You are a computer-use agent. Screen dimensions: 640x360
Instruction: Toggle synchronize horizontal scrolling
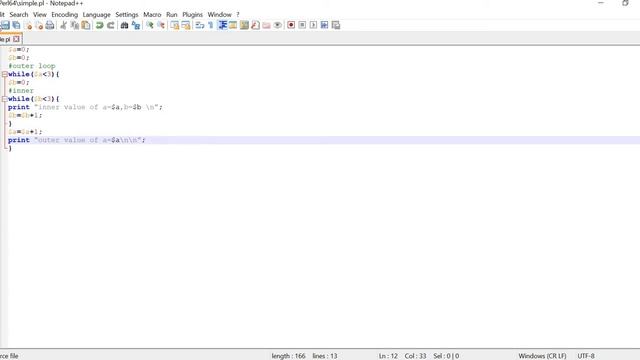click(x=186, y=25)
